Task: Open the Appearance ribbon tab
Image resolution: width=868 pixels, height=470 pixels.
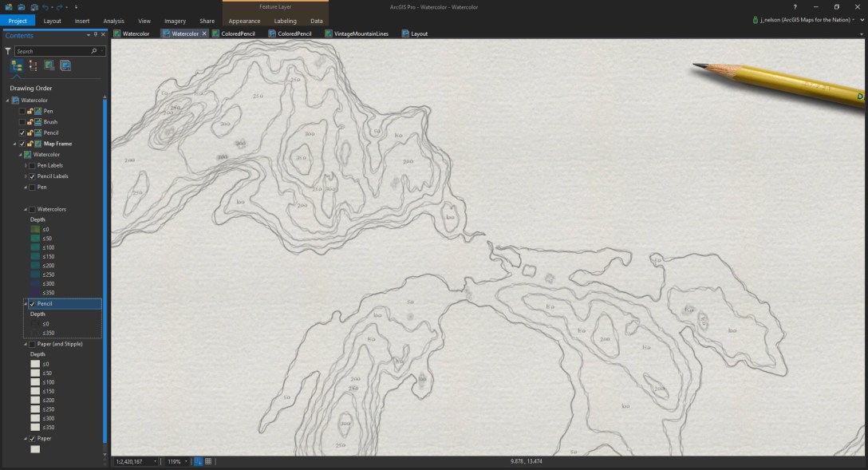Action: pos(243,21)
